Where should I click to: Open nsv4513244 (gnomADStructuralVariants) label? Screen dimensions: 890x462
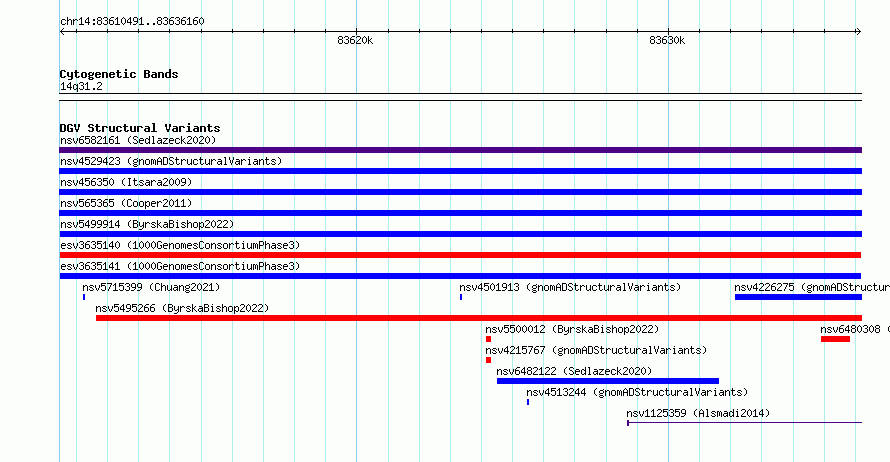[x=637, y=392]
